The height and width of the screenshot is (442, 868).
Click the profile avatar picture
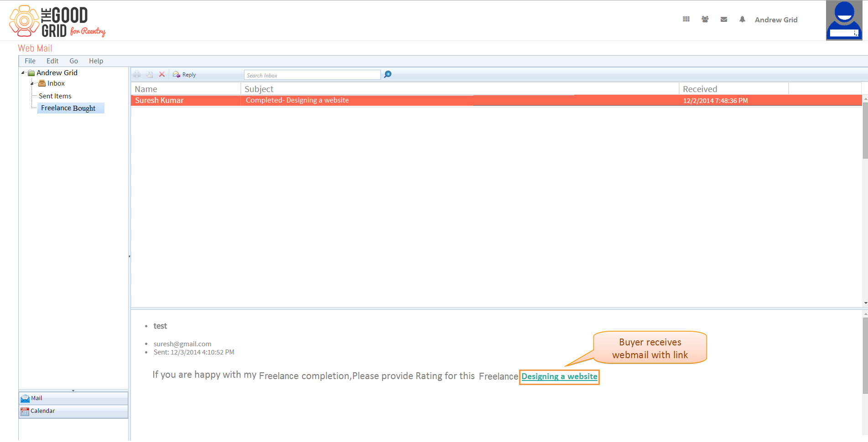[x=844, y=21]
